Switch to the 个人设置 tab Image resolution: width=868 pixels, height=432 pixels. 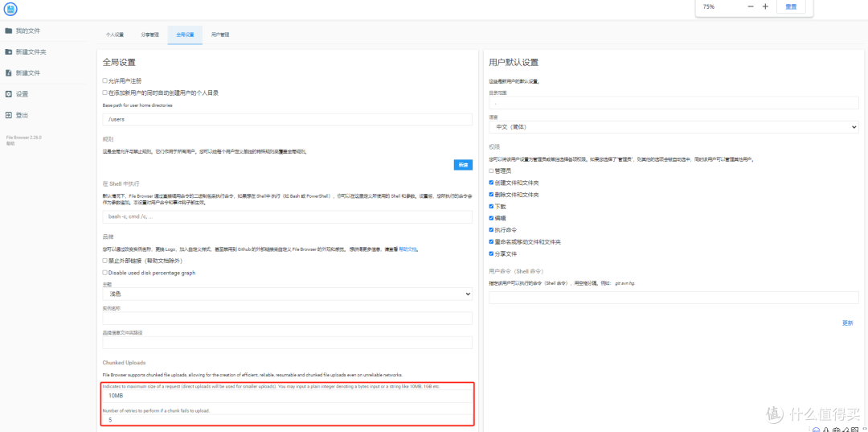tap(115, 35)
